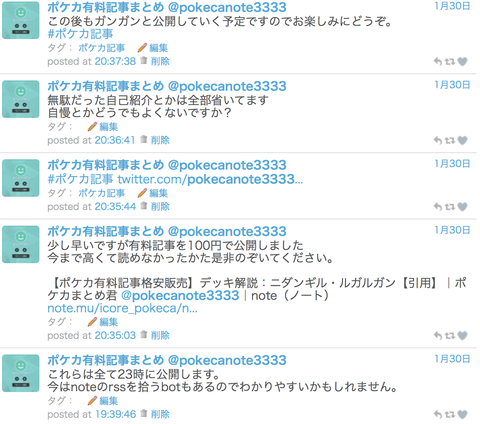Open the 1月30日 date of the bottom tweet
This screenshot has width=480, height=424.
[x=452, y=359]
